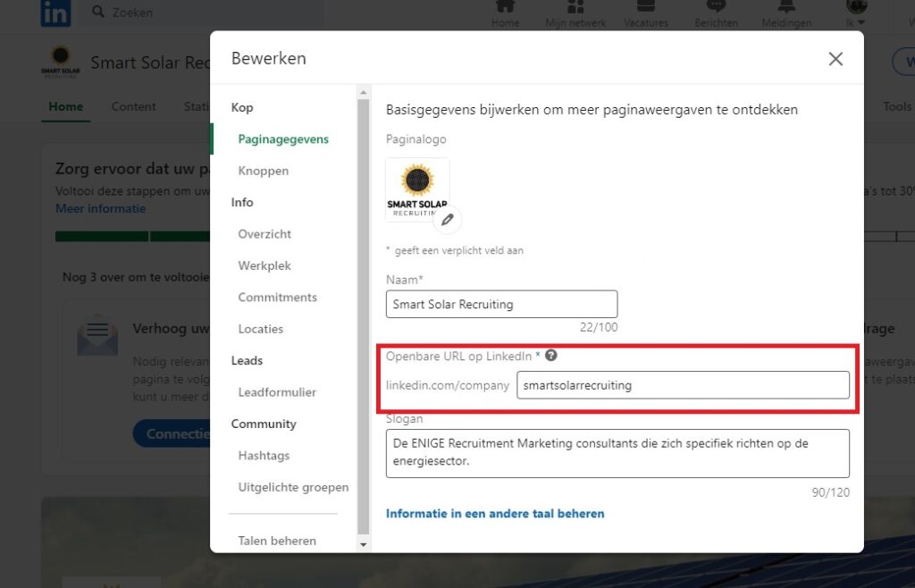Open Overzicht section in sidebar
Screen dimensions: 915x588
264,234
